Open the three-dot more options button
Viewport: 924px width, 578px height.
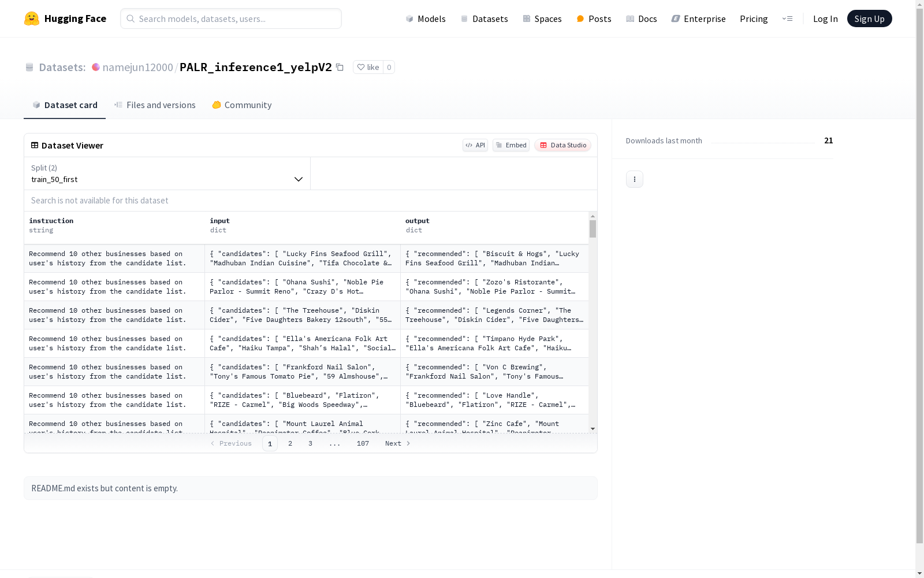(x=635, y=179)
